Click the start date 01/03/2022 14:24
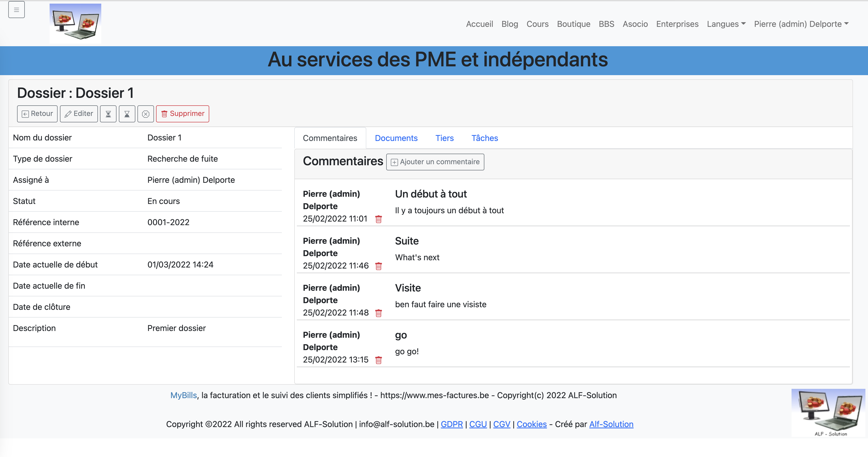Image resolution: width=868 pixels, height=457 pixels. pyautogui.click(x=180, y=265)
